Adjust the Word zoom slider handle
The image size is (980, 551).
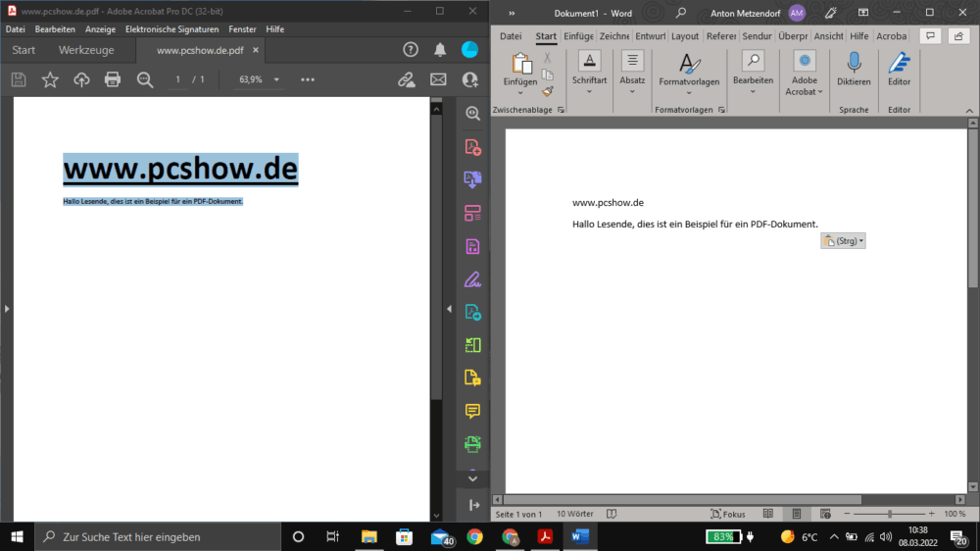click(x=890, y=514)
